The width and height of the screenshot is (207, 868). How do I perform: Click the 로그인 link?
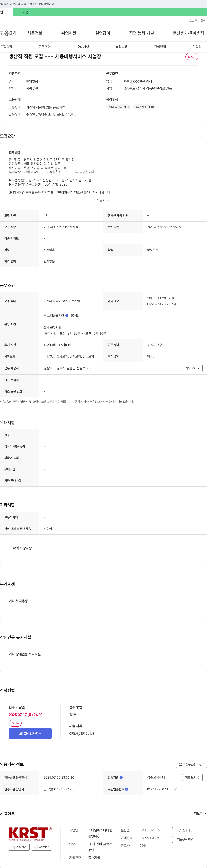(x=193, y=20)
